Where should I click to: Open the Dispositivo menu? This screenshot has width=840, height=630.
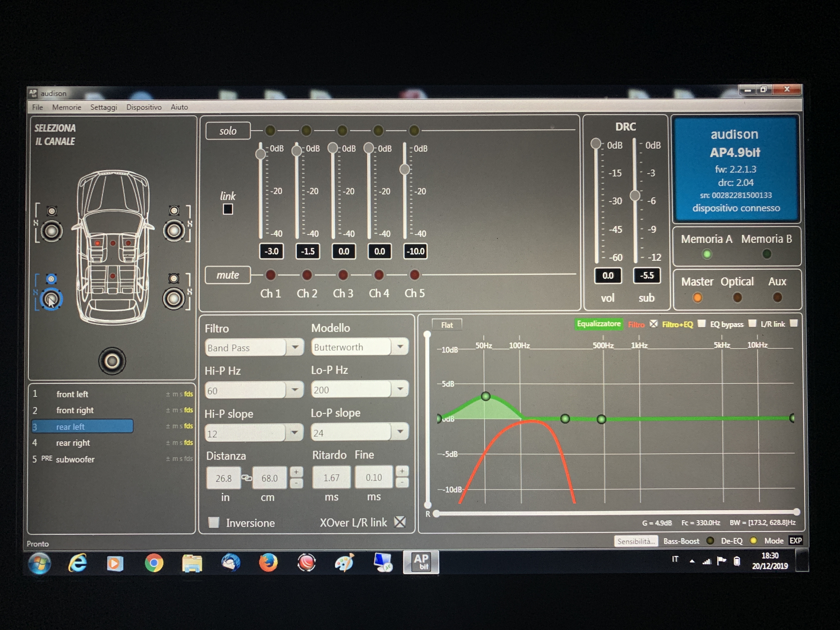pos(144,107)
